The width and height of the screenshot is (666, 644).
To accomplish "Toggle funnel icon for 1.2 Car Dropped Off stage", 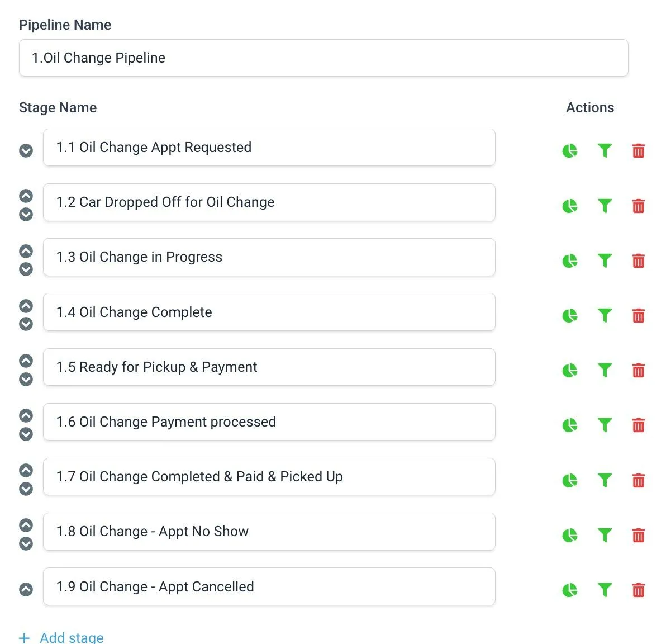I will click(604, 206).
